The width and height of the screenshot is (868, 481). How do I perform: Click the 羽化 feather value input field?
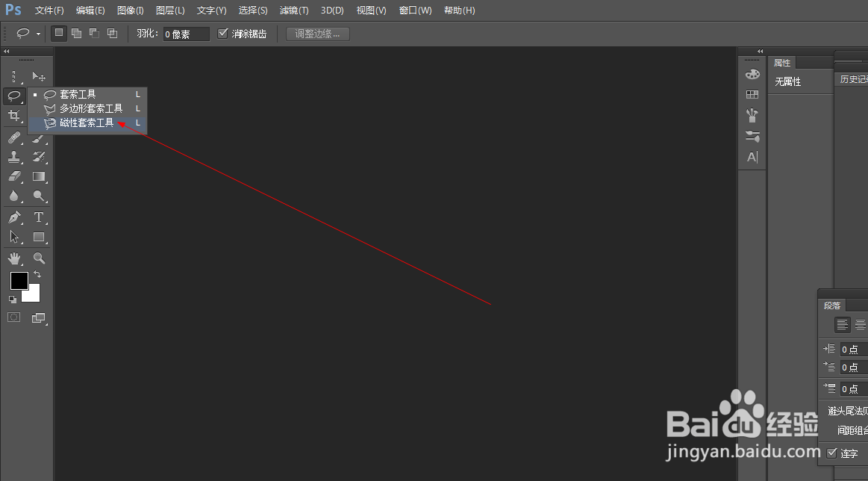point(185,33)
